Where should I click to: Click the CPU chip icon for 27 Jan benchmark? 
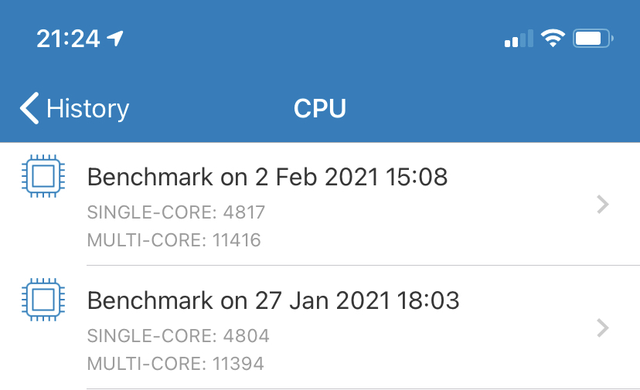43,300
